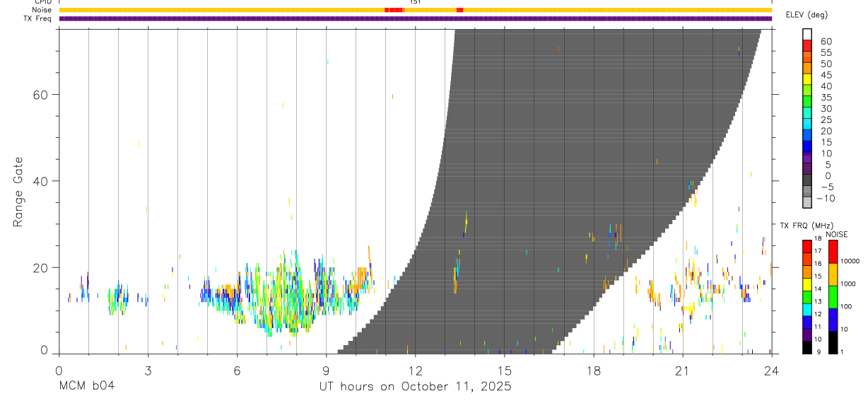The image size is (868, 401).
Task: Click the red 55–60 swatch in ELEV colorbar
Action: pyautogui.click(x=807, y=47)
